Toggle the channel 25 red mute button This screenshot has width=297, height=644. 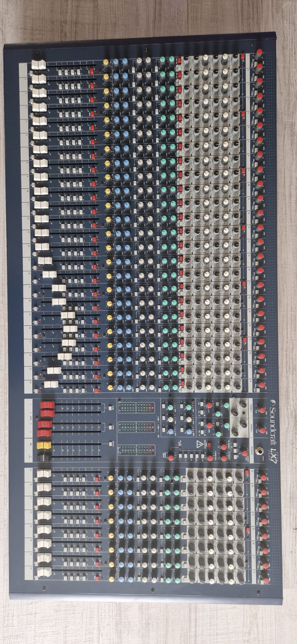96,479
